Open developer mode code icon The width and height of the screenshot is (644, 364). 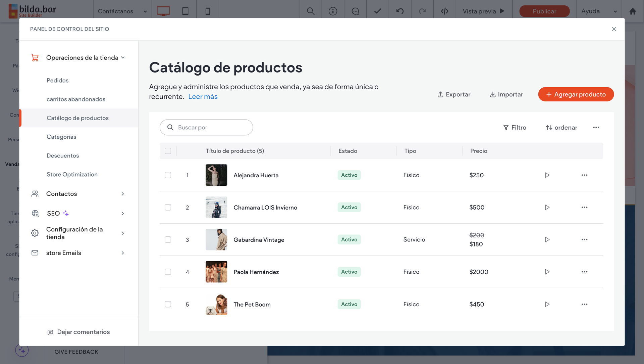(445, 11)
